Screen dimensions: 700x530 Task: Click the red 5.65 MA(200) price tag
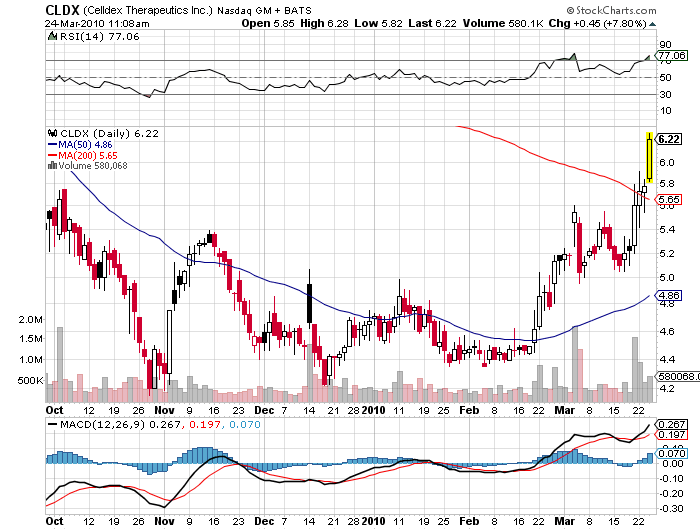668,200
